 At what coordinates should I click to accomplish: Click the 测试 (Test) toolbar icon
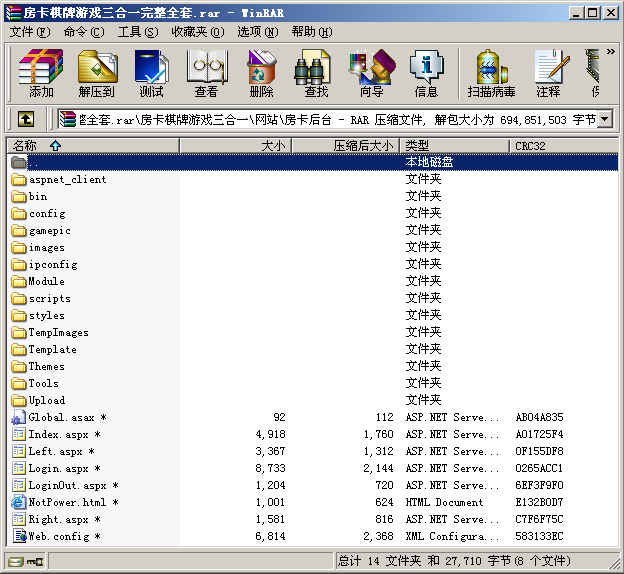click(151, 72)
